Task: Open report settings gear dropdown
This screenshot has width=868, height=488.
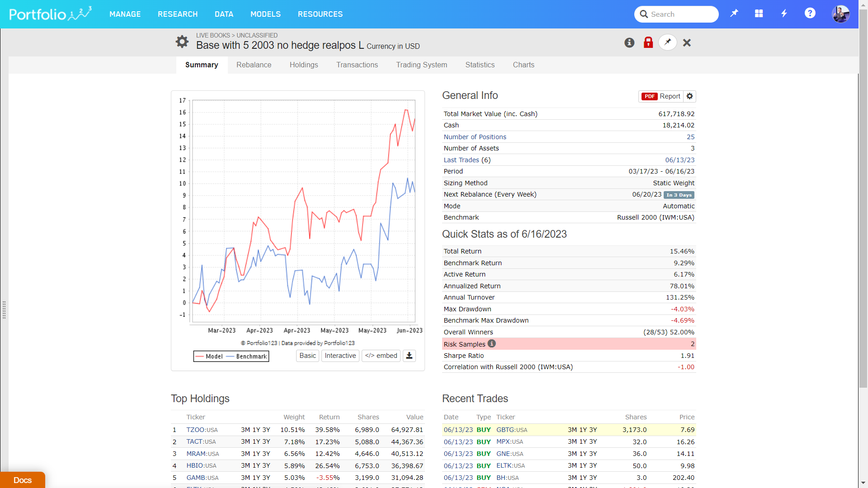Action: pos(689,96)
